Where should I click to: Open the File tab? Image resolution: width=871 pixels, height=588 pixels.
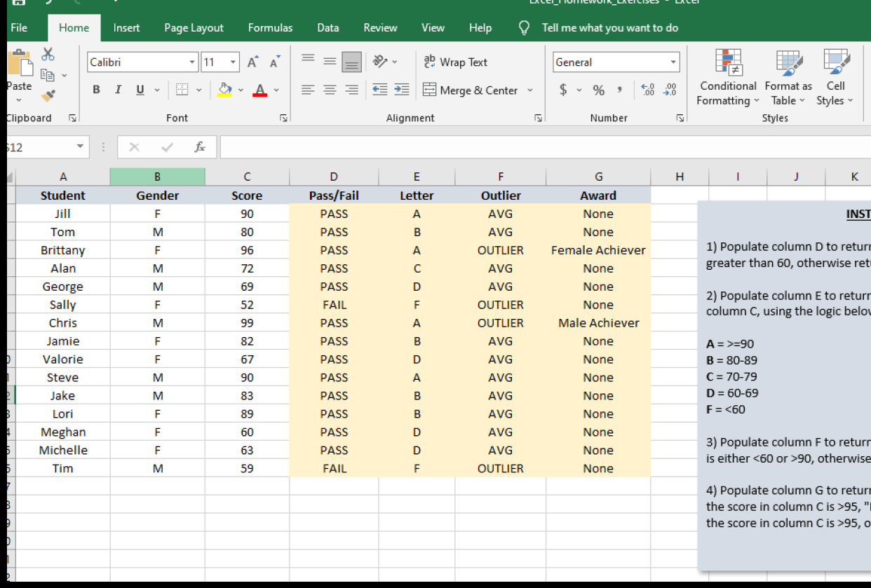[19, 28]
